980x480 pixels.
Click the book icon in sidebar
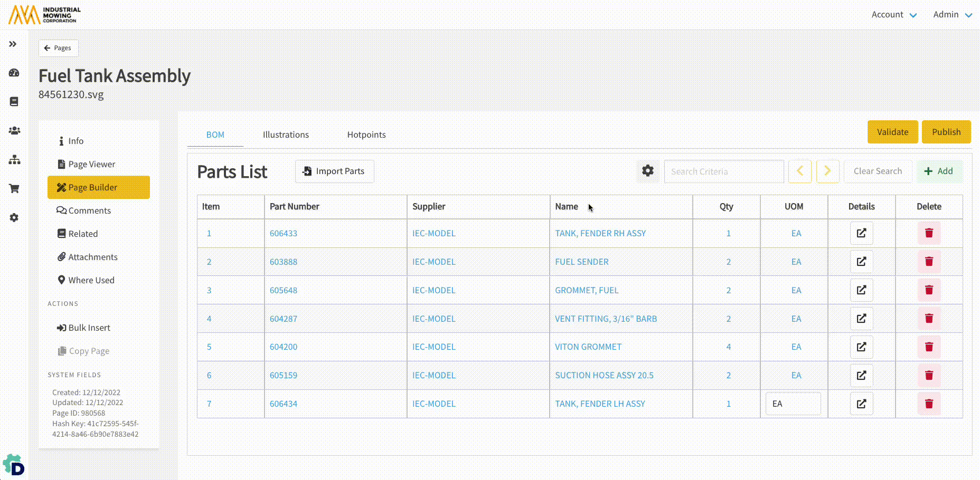(x=14, y=102)
